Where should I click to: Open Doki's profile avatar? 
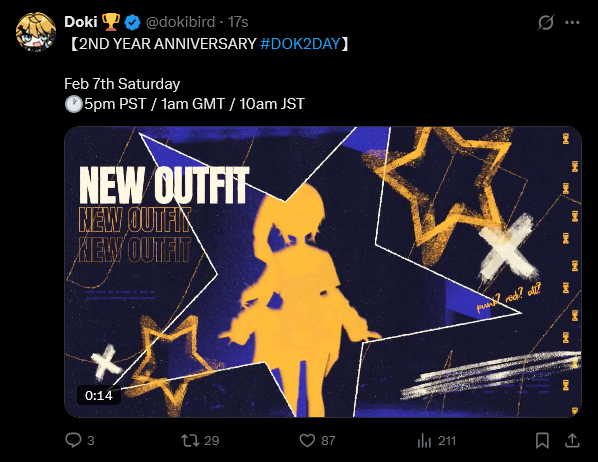[36, 32]
